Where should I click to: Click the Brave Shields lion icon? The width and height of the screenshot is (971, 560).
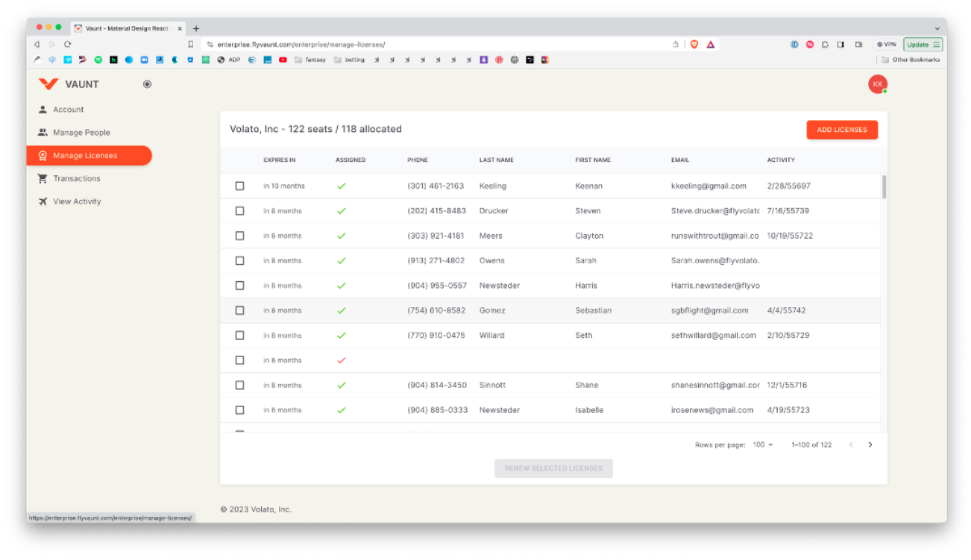694,45
